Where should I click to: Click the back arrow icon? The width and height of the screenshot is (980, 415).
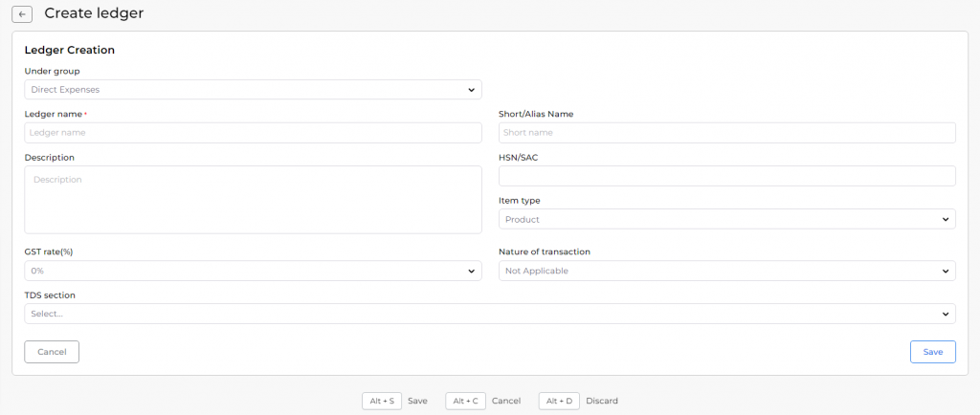coord(22,13)
